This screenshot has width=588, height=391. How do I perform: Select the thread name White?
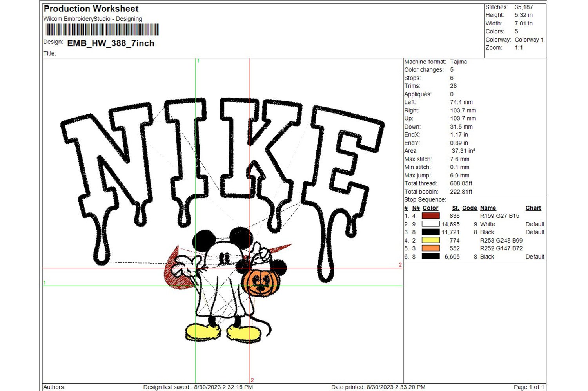[x=488, y=224]
